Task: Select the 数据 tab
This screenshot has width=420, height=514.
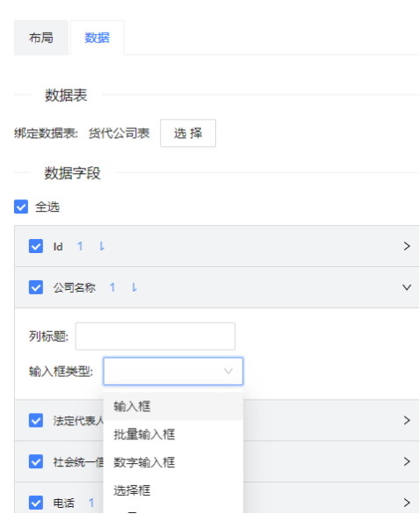Action: [x=97, y=38]
